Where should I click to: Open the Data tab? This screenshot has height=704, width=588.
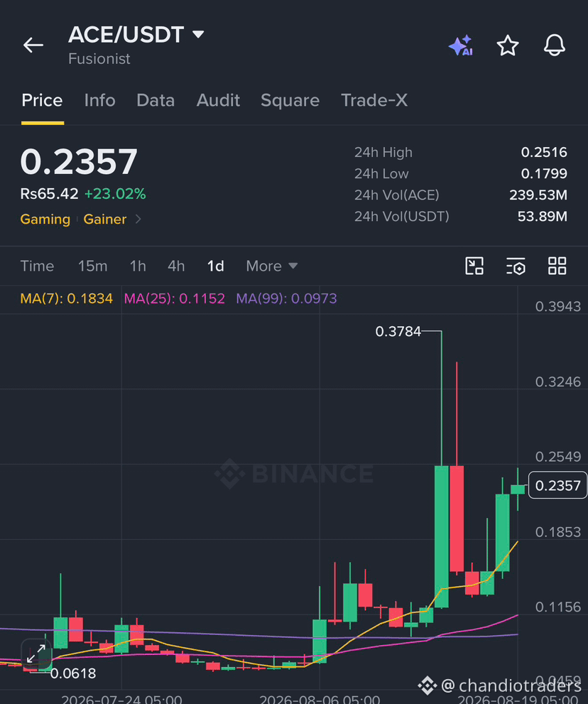(x=156, y=100)
